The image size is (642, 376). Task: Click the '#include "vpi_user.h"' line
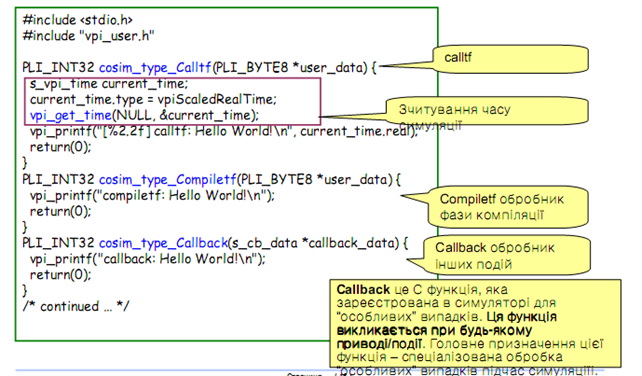88,36
